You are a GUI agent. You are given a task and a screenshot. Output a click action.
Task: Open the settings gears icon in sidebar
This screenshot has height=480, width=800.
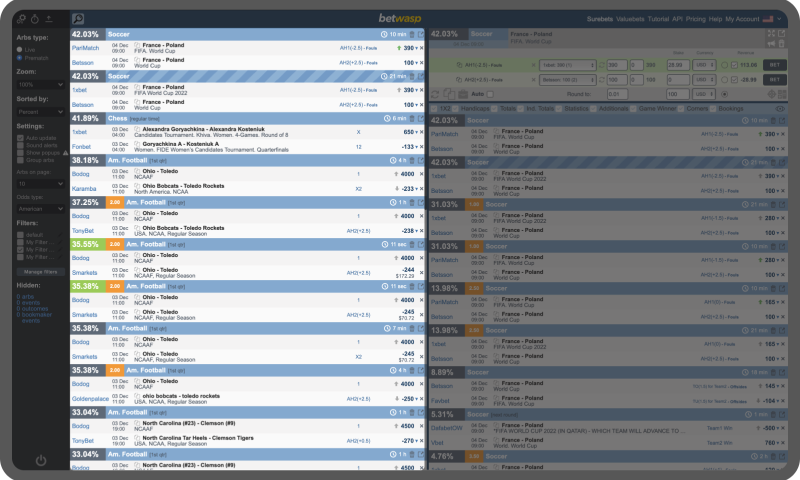point(21,19)
